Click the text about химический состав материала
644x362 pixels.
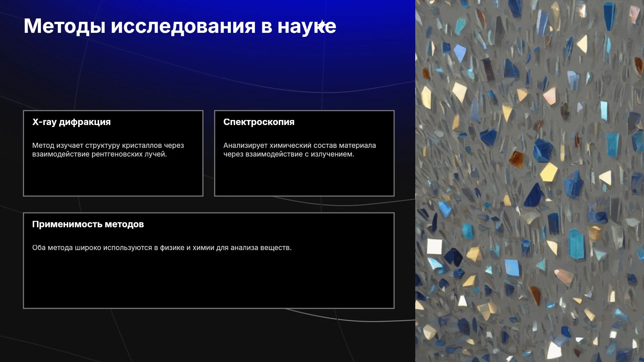click(300, 150)
